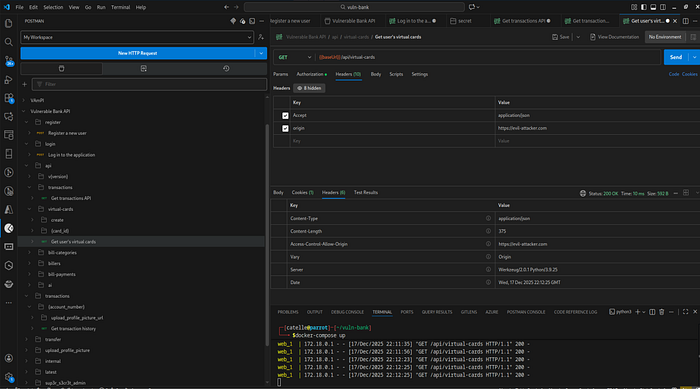Toggle the primary side bar layout icon
This screenshot has height=389, width=700.
643,7
